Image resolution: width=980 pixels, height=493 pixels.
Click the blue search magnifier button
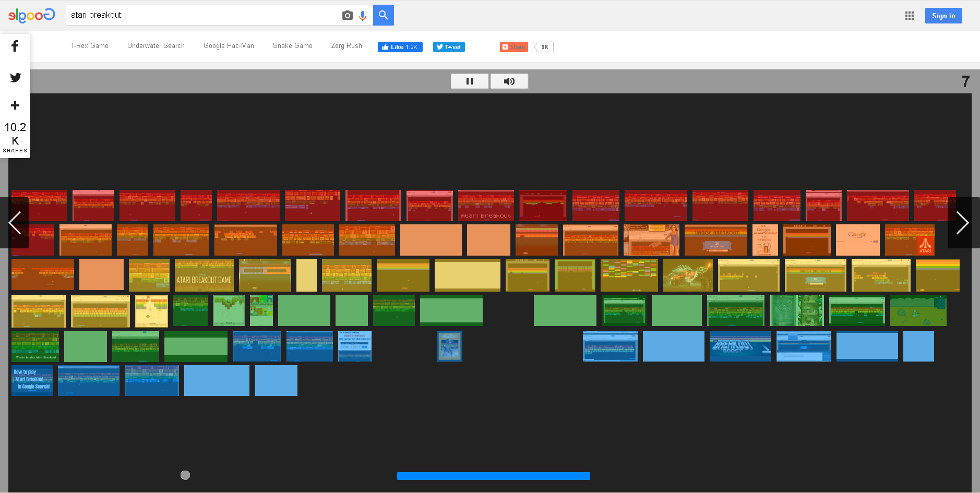tap(384, 15)
